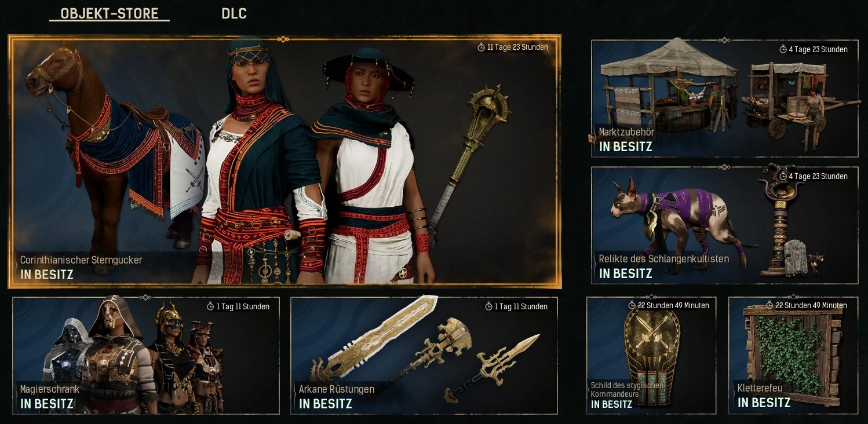Click the horse with Corinthian saddle blanket

pos(110,145)
